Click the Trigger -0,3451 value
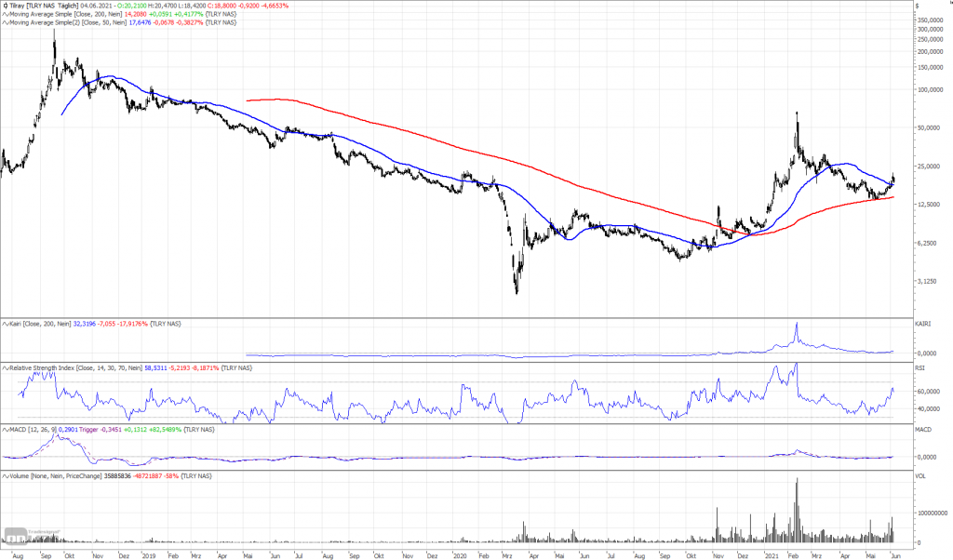This screenshot has width=953, height=560. click(101, 430)
